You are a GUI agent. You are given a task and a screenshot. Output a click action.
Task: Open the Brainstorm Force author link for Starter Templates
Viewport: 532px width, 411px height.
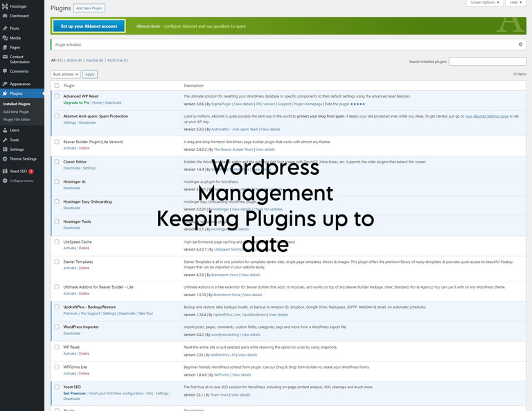click(224, 275)
